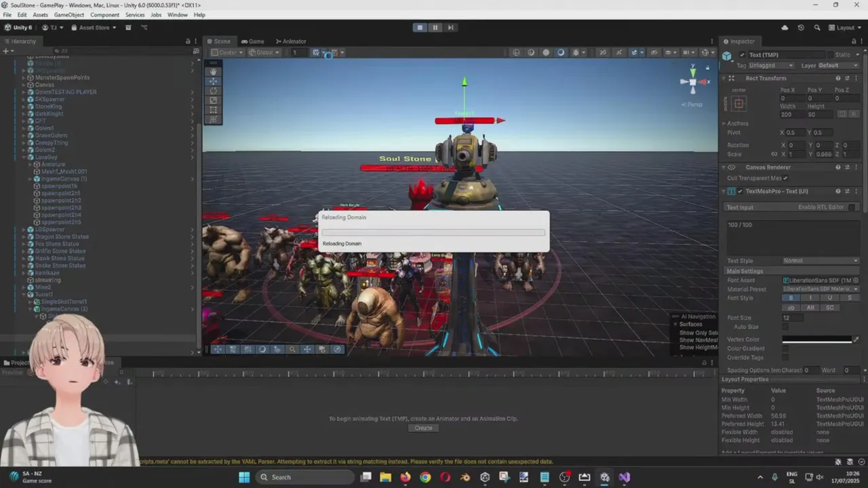Open the Tag dropdown
Viewport: 868px width, 488px height.
(770, 66)
